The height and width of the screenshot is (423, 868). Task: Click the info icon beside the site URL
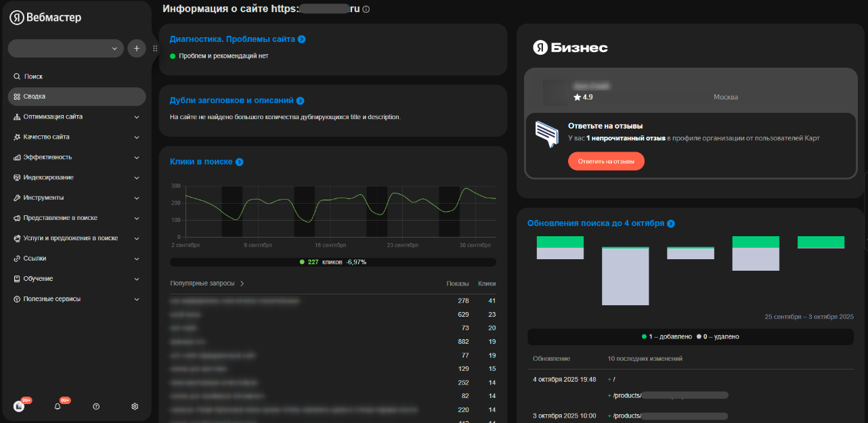(366, 9)
